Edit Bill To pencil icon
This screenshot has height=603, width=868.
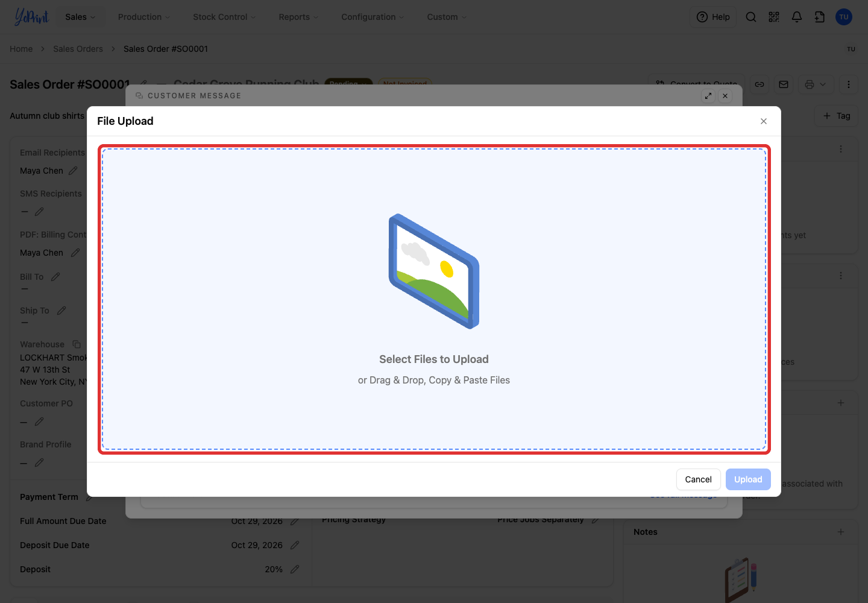point(55,277)
